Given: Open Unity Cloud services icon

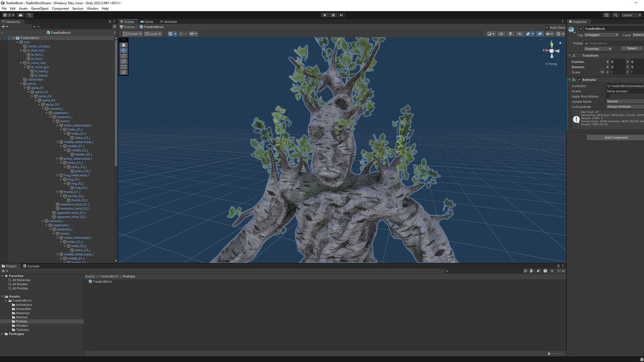Looking at the screenshot, I should (20, 15).
